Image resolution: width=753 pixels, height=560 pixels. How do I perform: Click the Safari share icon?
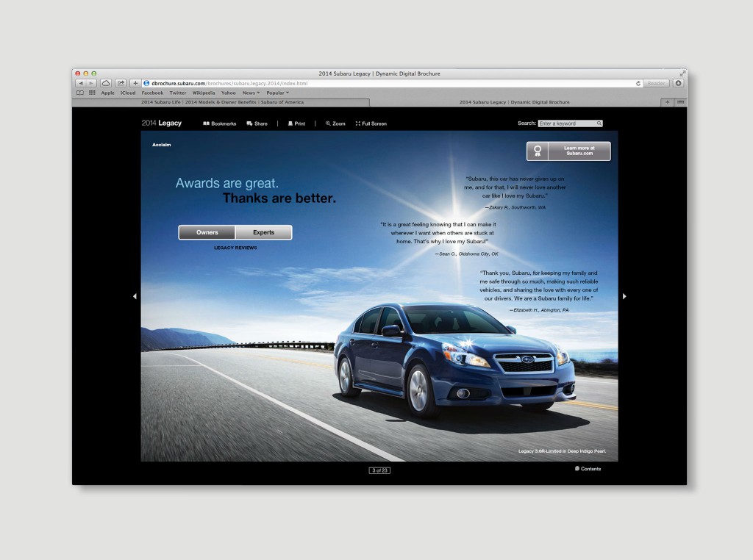pos(121,84)
